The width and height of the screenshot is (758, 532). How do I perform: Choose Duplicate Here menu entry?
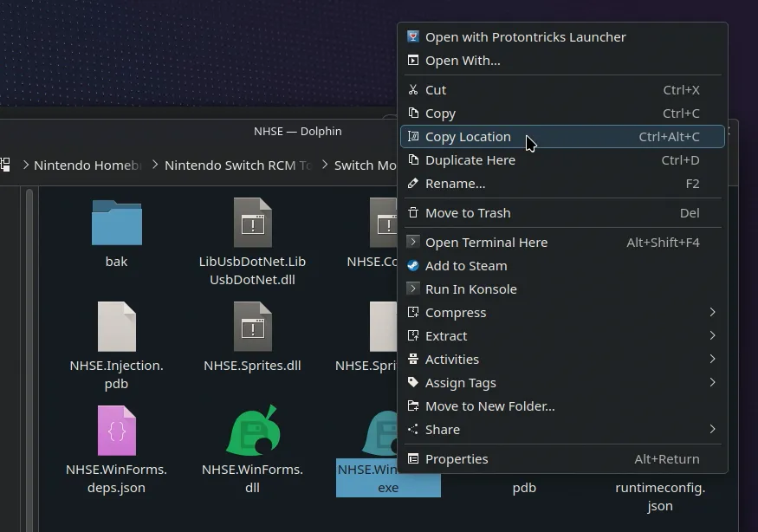click(562, 160)
